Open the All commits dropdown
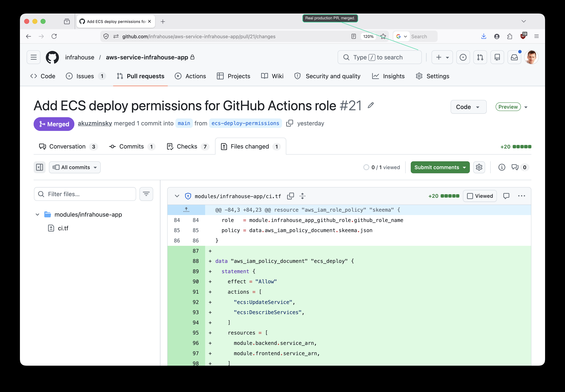The width and height of the screenshot is (565, 392). click(75, 167)
